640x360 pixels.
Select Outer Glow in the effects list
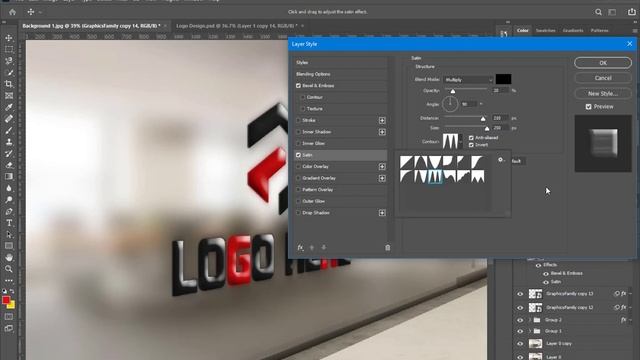click(313, 201)
